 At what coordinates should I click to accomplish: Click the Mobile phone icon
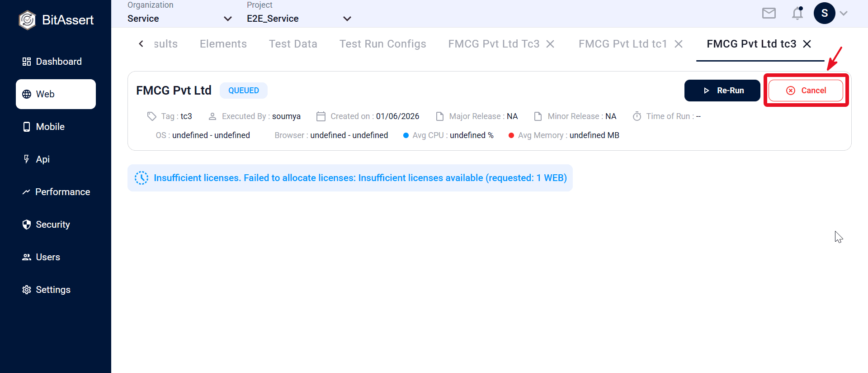pos(27,127)
